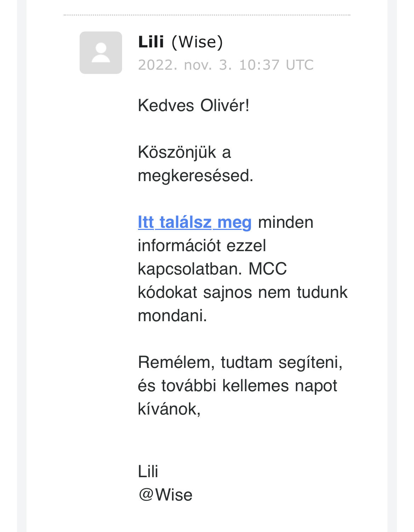Click the 'Köszönjük a' text line
414x532 pixels.
(184, 152)
